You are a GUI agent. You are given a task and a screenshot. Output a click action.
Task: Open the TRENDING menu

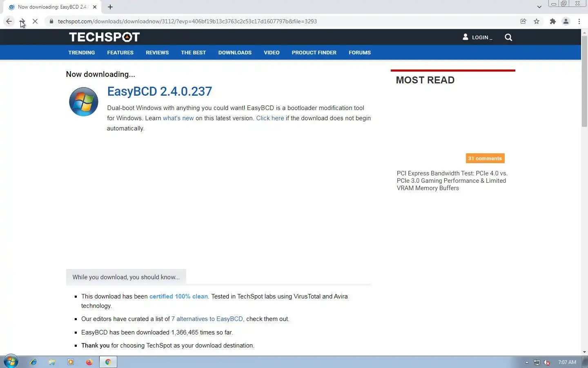click(x=82, y=53)
